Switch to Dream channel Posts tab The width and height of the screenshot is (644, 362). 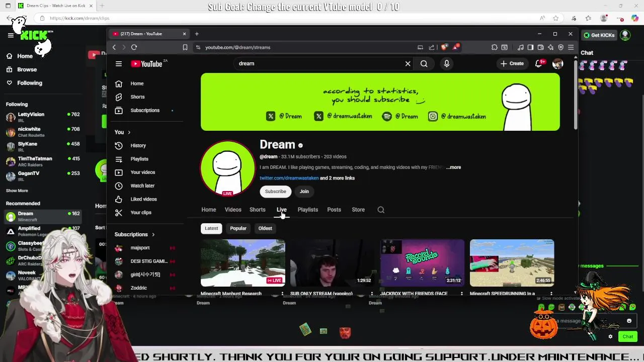pyautogui.click(x=334, y=210)
